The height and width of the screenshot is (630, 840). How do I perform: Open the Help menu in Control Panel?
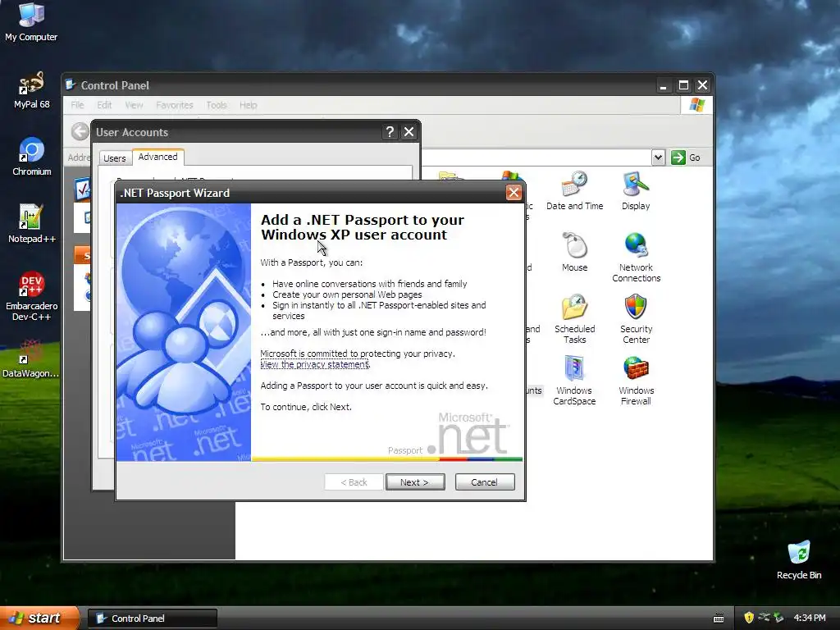click(248, 105)
